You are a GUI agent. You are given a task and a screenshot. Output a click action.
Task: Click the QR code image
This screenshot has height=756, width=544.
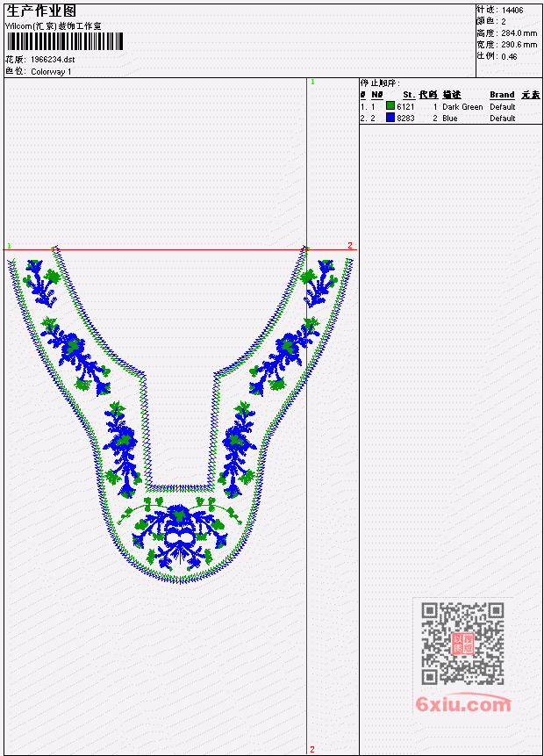tap(462, 644)
